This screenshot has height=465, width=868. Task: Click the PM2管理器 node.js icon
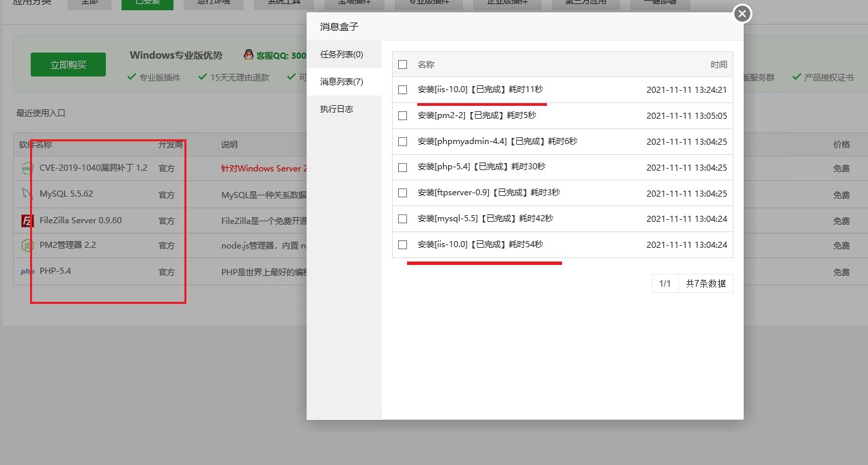pyautogui.click(x=27, y=245)
